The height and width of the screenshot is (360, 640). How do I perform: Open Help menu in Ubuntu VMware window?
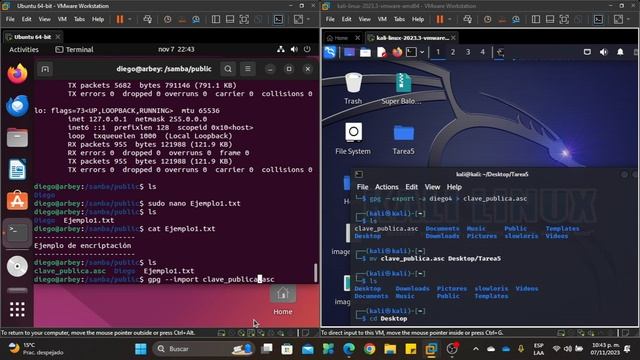(98, 19)
